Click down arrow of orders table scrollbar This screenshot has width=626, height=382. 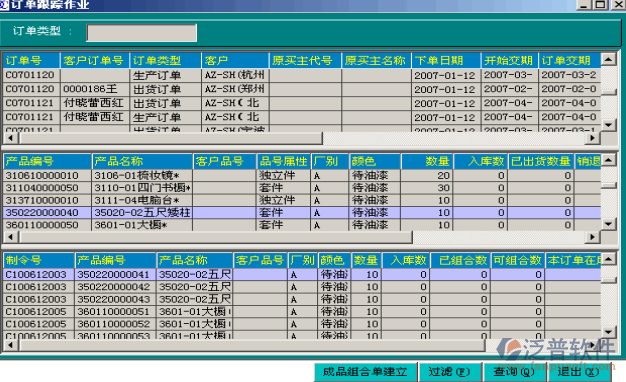[x=608, y=125]
